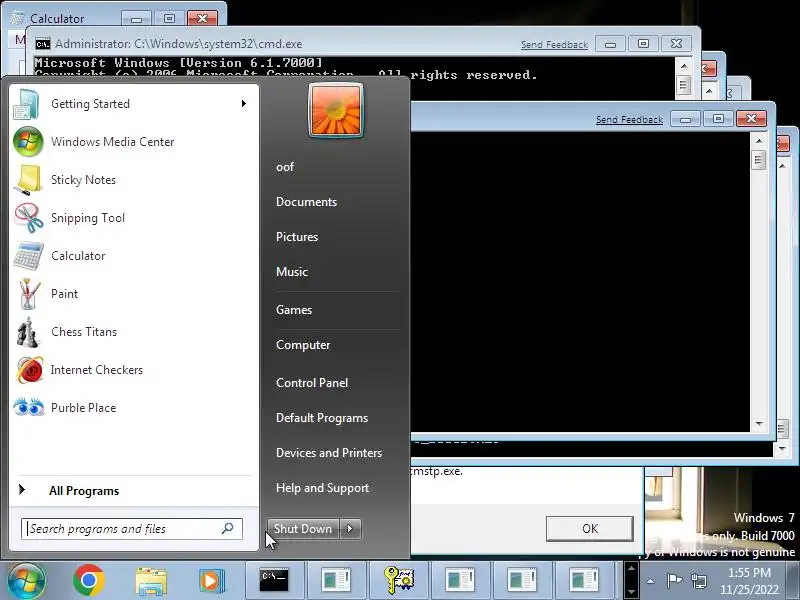Screen dimensions: 800x600
Task: Open Control Panel from Start menu
Action: click(x=312, y=383)
